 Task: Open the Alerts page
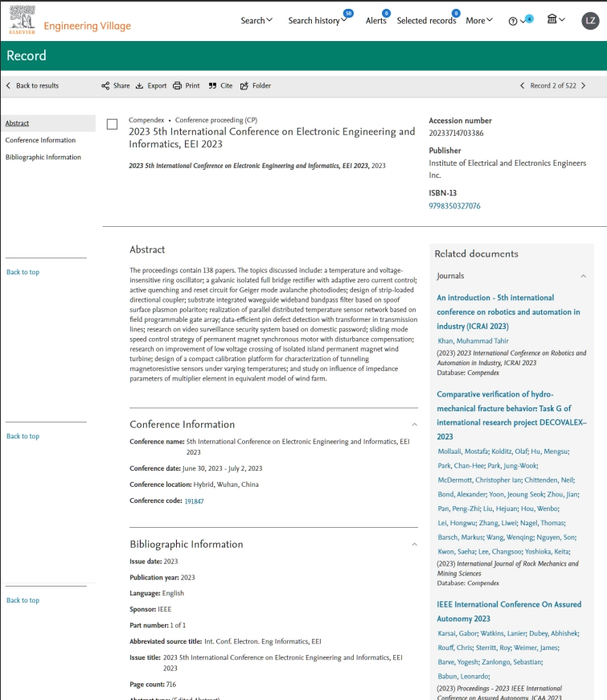pos(376,21)
